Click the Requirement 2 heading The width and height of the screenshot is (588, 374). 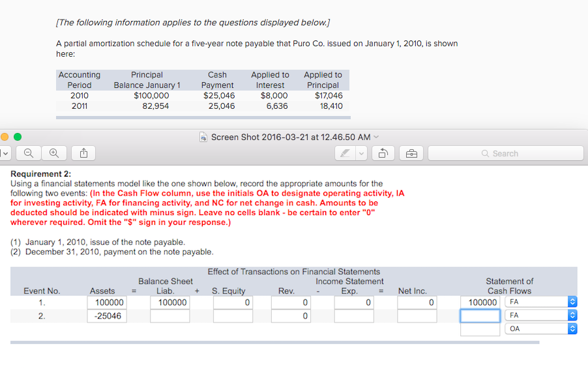40,174
